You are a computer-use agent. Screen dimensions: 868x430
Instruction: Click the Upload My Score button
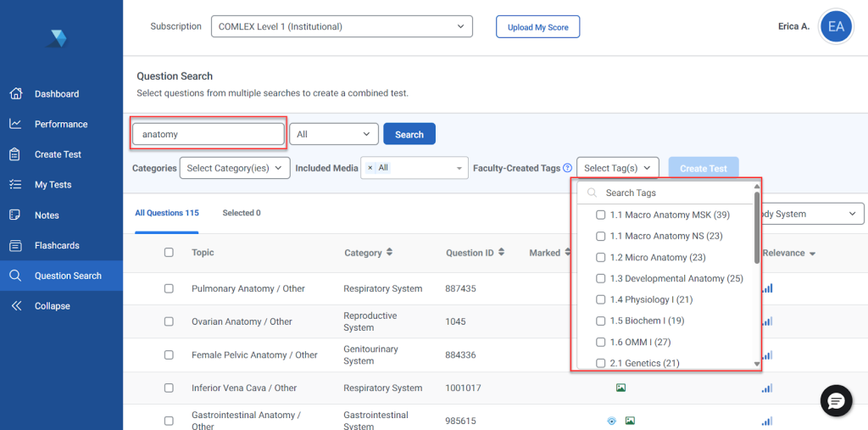pos(537,27)
